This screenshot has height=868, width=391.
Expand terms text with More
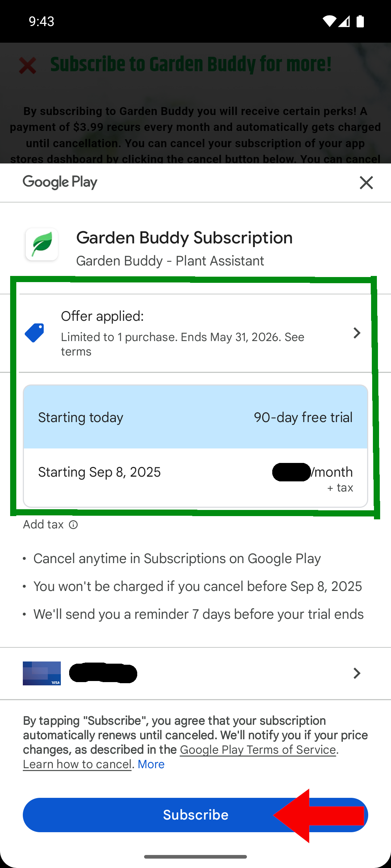(x=151, y=764)
